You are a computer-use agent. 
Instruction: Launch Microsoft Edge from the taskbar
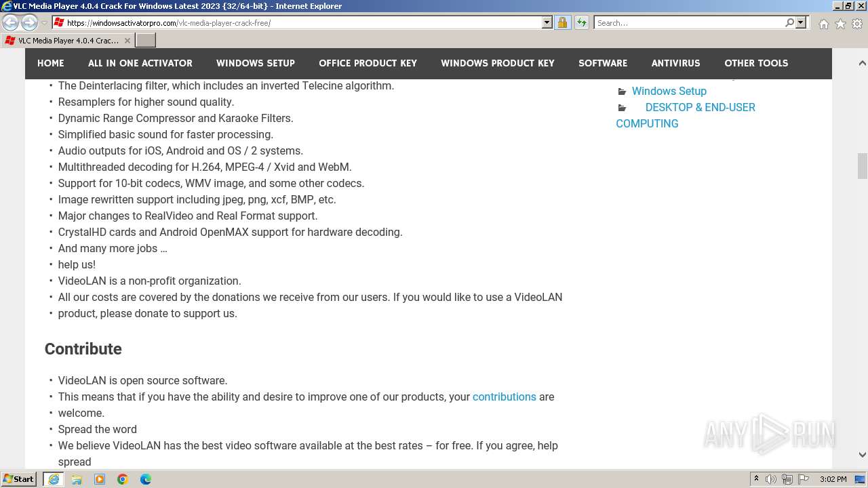[146, 479]
